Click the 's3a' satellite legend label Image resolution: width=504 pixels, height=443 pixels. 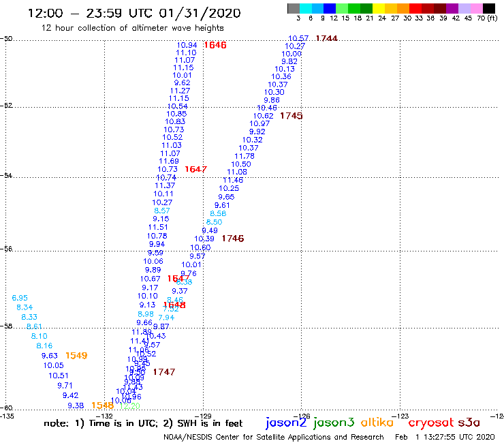coord(469,423)
